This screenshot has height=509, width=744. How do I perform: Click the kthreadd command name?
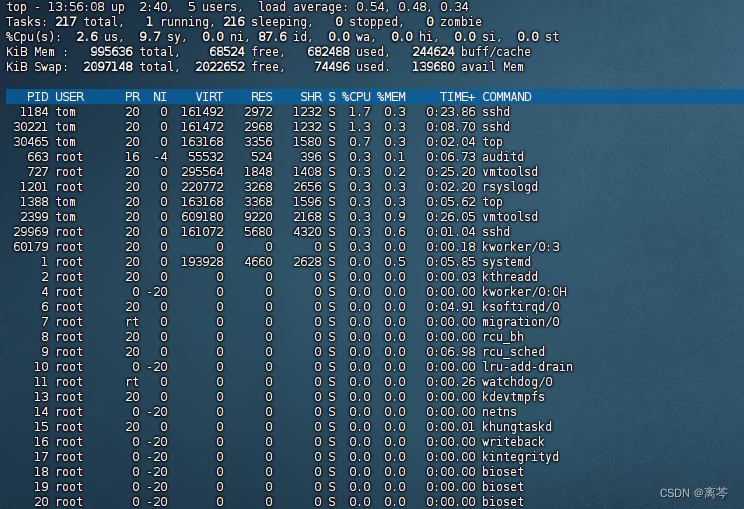510,277
